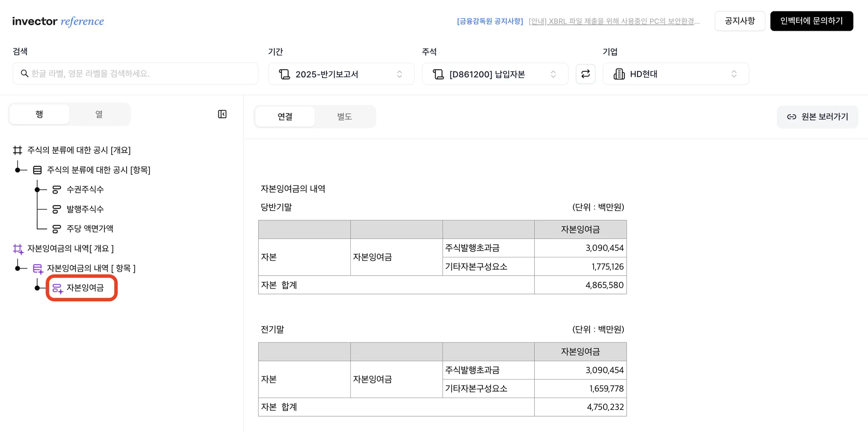Click the building icon in the 기업 selector
The image size is (868, 432).
point(619,74)
